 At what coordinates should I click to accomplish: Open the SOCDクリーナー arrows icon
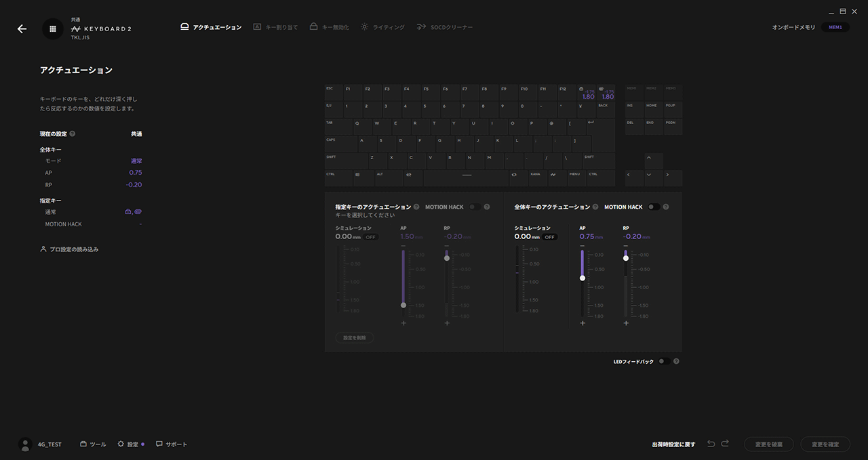(x=422, y=26)
